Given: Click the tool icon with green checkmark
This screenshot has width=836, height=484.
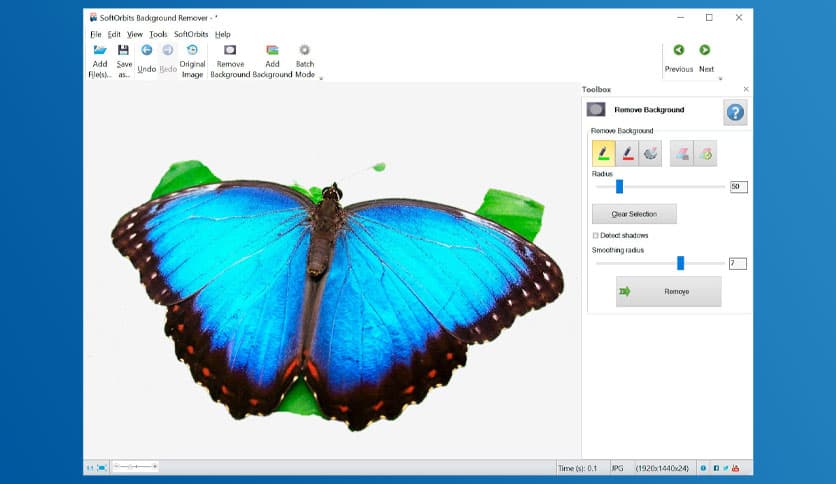Looking at the screenshot, I should (705, 154).
